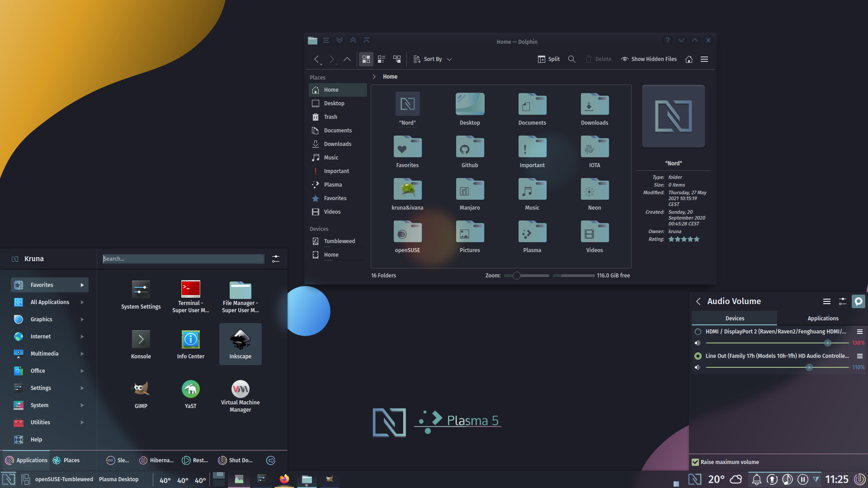Click the Hibernate button

[156, 460]
